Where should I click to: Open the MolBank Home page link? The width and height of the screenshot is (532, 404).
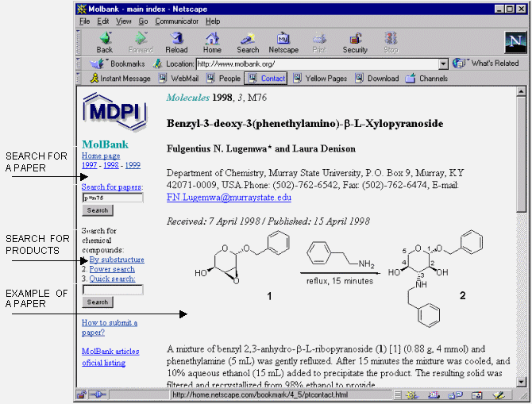[101, 156]
